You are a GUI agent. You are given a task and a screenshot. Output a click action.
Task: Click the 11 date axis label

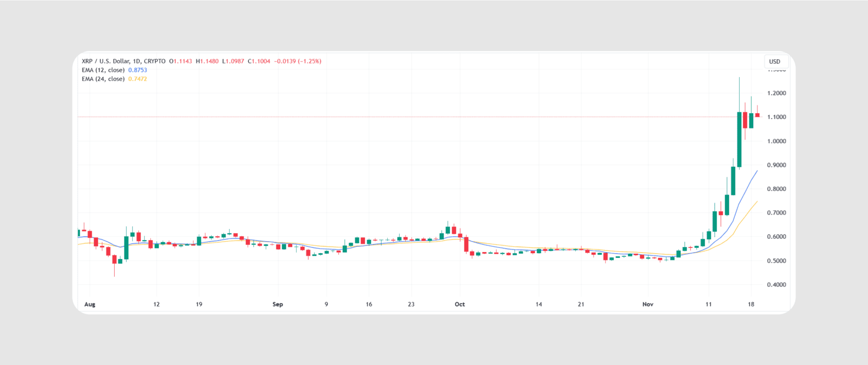pos(708,304)
